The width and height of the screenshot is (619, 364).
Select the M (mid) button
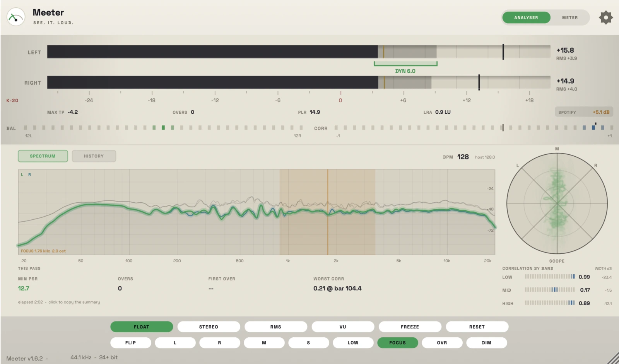(264, 343)
